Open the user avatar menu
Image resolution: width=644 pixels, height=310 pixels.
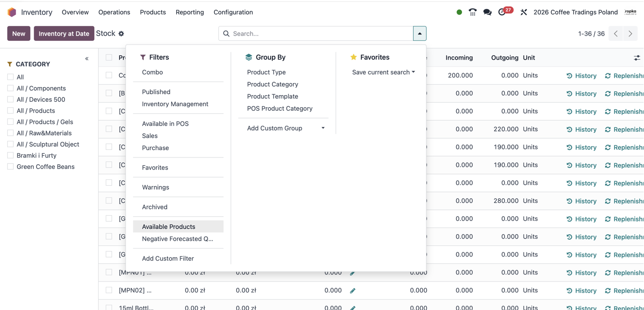pos(631,12)
